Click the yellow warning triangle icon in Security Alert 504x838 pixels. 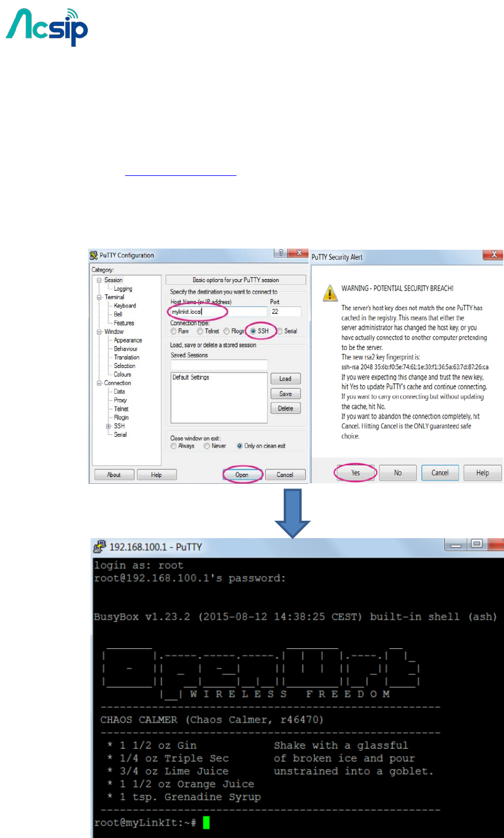330,292
